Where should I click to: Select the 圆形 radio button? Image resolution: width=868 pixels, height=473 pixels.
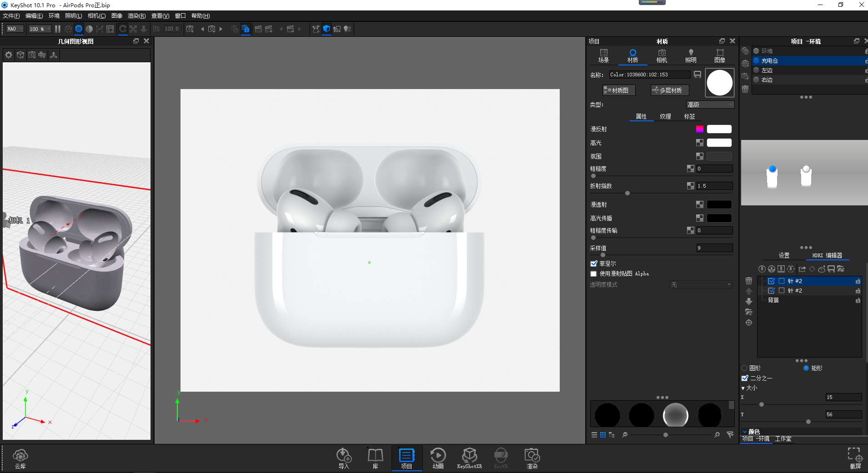point(744,368)
